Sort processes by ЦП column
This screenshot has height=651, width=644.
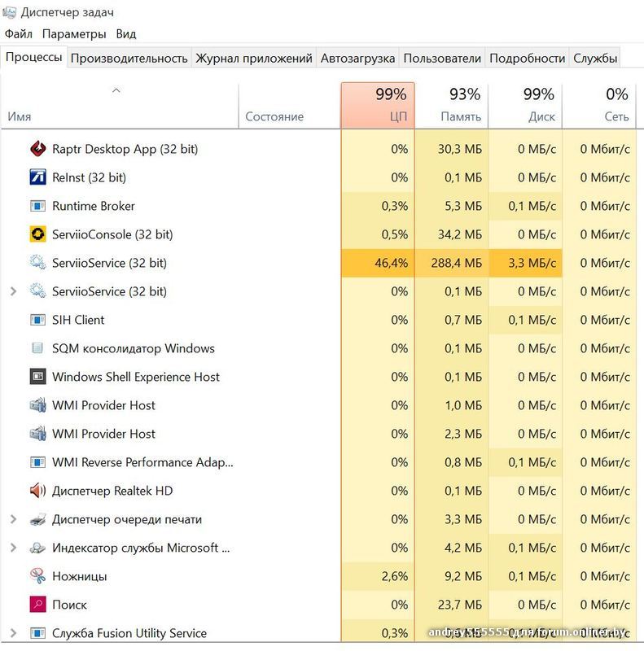(378, 106)
